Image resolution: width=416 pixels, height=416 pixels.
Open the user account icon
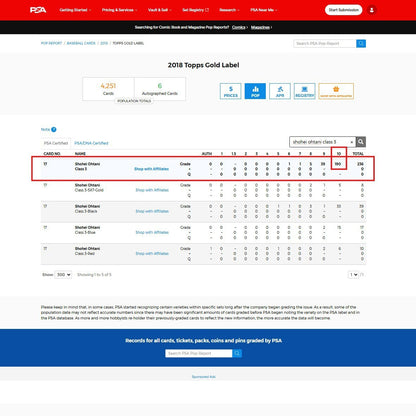click(372, 10)
